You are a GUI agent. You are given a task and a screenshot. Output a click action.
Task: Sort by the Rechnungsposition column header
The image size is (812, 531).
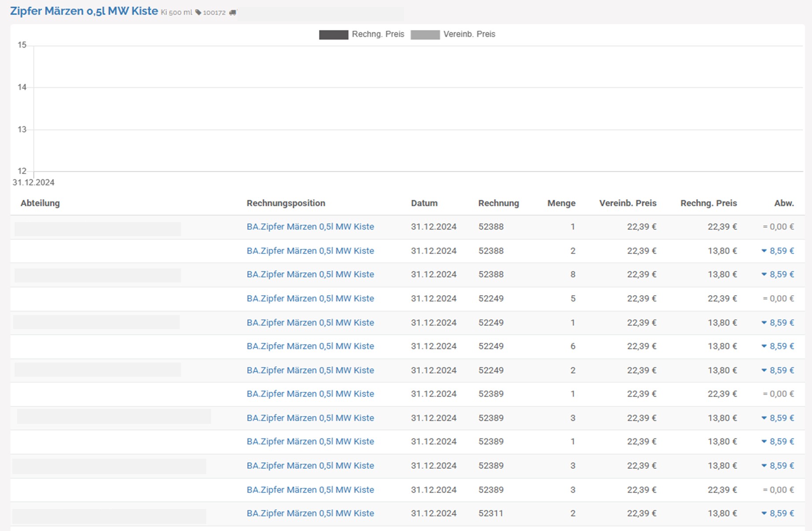pos(286,203)
